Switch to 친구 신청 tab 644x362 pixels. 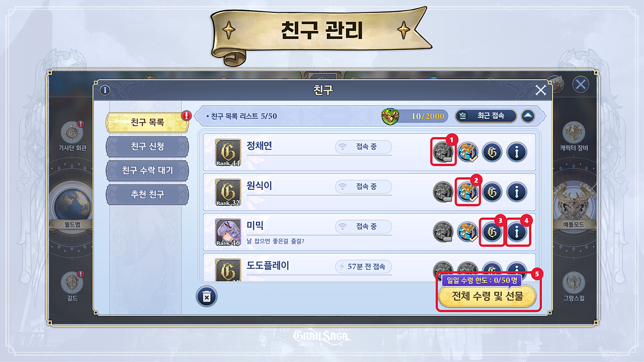tap(147, 146)
